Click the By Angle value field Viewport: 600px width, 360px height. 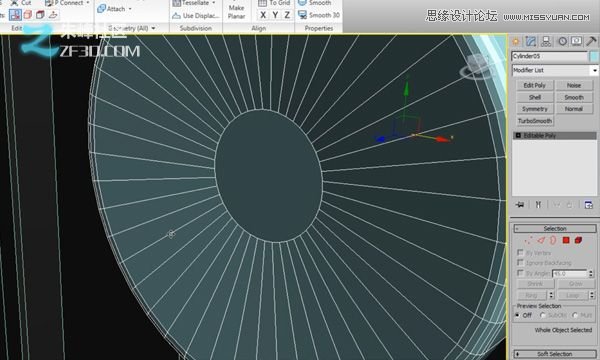pos(570,274)
